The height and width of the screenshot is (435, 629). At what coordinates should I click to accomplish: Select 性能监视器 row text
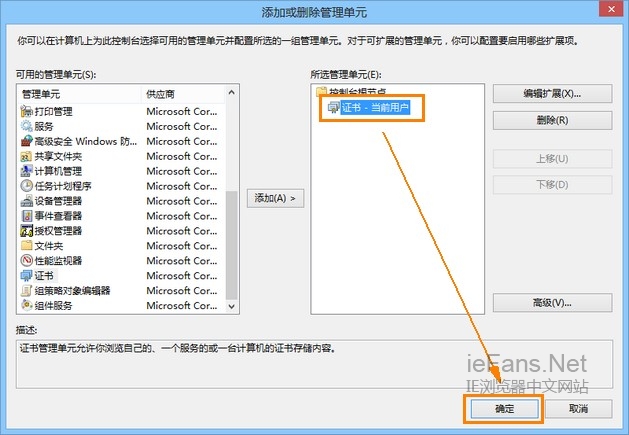[x=58, y=261]
